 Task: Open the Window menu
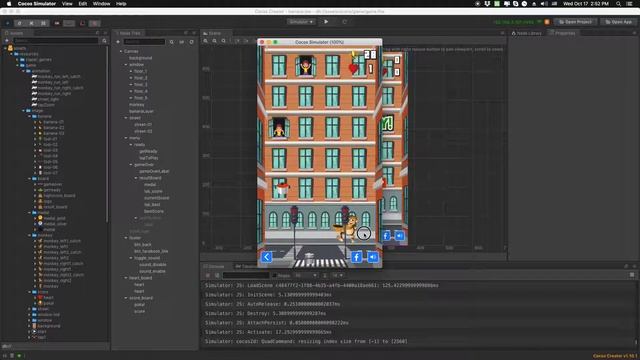(x=101, y=4)
